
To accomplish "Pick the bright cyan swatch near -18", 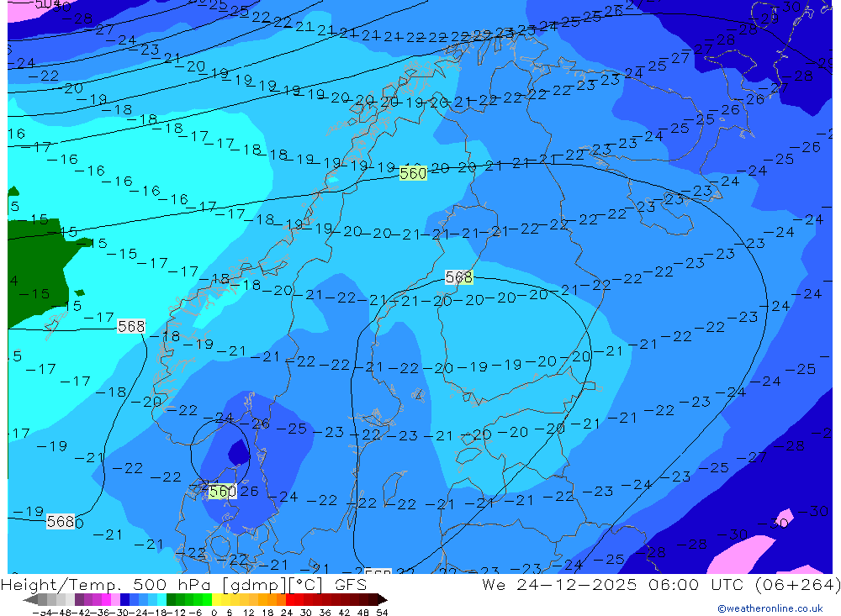I will (161, 599).
